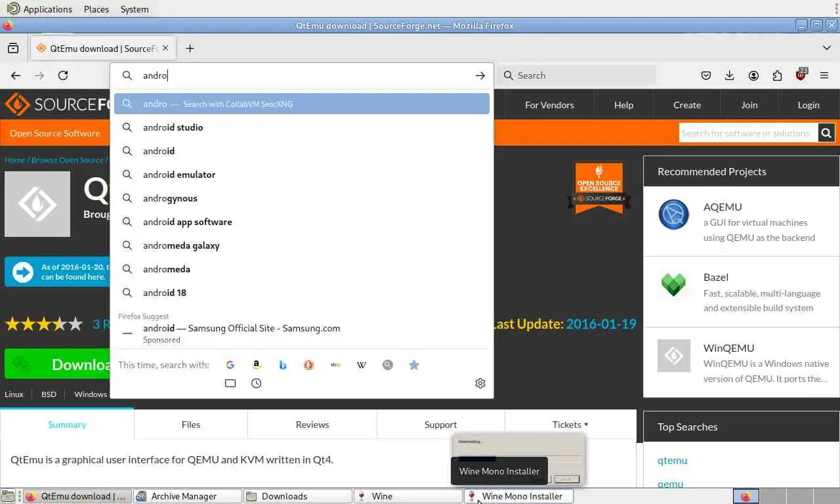Open the Help menu on SourceForge
840x504 pixels.
pyautogui.click(x=623, y=105)
